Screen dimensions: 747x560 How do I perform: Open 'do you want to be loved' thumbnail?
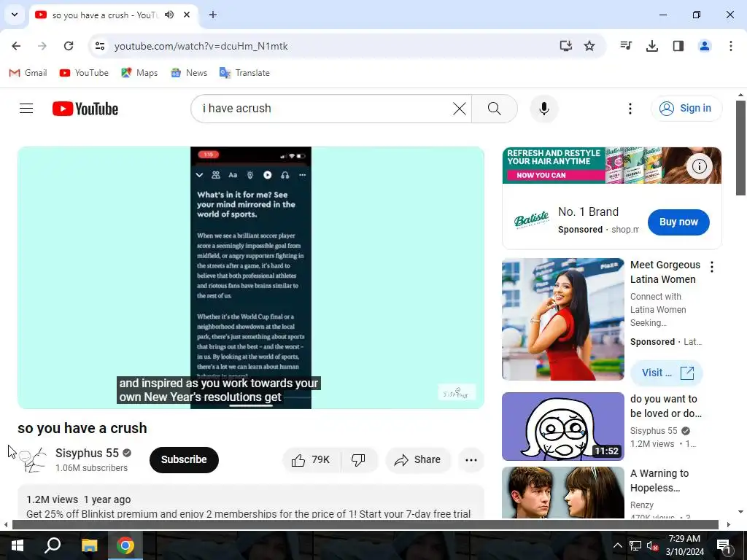pos(563,426)
